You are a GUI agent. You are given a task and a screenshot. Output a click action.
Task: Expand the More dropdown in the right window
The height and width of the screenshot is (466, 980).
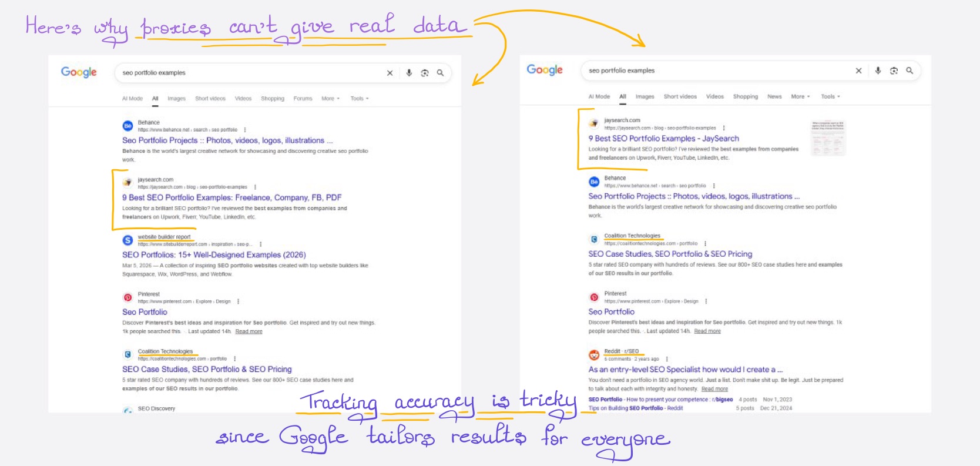click(800, 96)
